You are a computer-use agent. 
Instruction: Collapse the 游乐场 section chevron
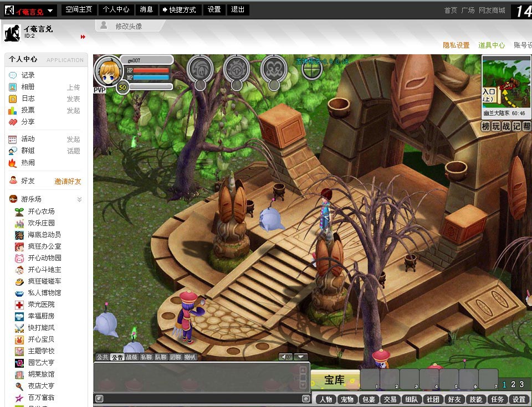click(79, 199)
